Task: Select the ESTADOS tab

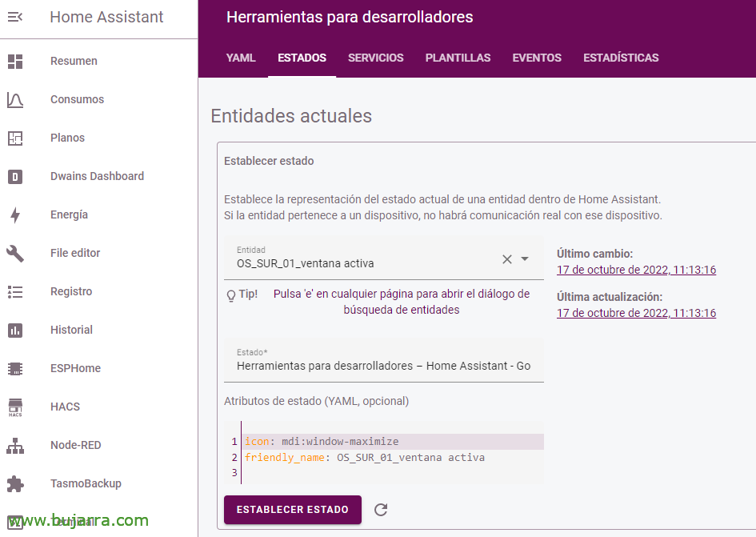Action: click(x=302, y=58)
